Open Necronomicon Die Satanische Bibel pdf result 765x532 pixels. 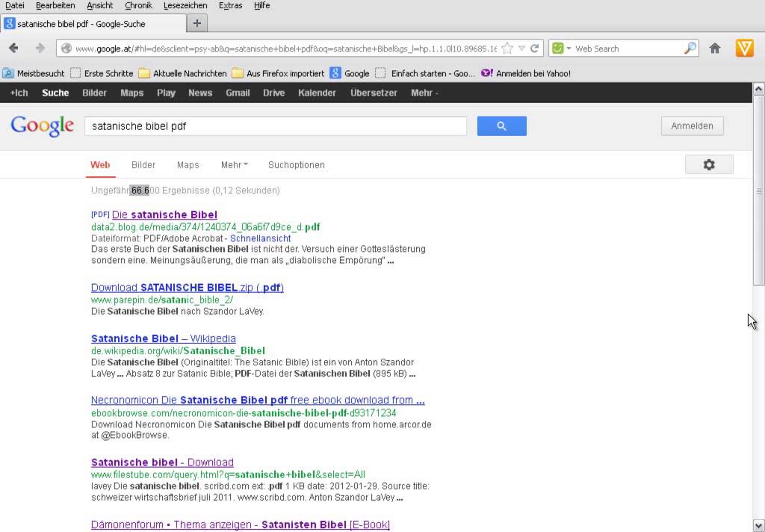point(258,400)
